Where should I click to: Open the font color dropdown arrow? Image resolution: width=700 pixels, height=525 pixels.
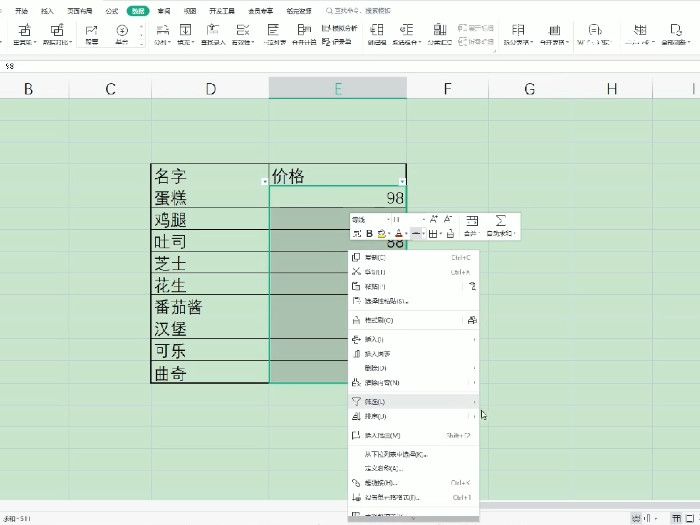[406, 234]
